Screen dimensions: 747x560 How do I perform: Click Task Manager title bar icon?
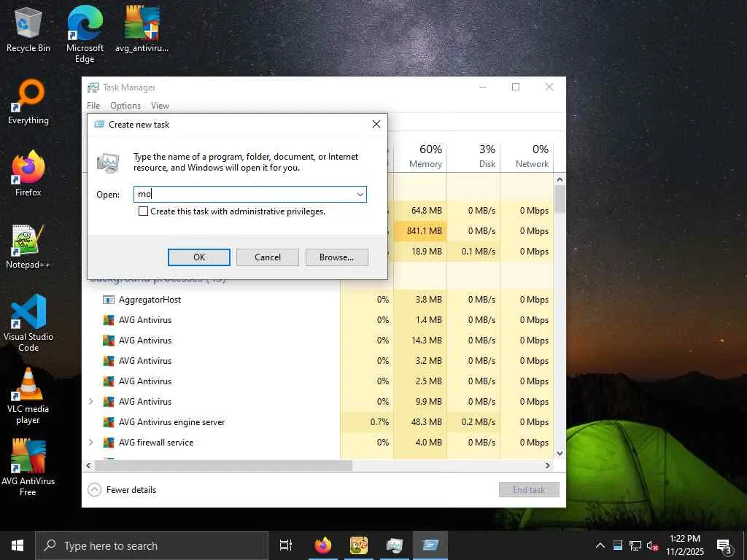(x=93, y=87)
